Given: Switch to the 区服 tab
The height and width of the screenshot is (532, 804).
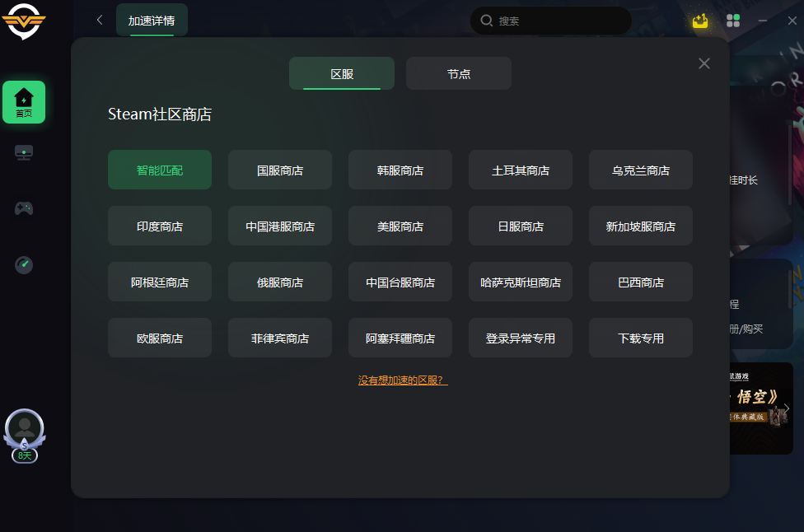Looking at the screenshot, I should [342, 74].
